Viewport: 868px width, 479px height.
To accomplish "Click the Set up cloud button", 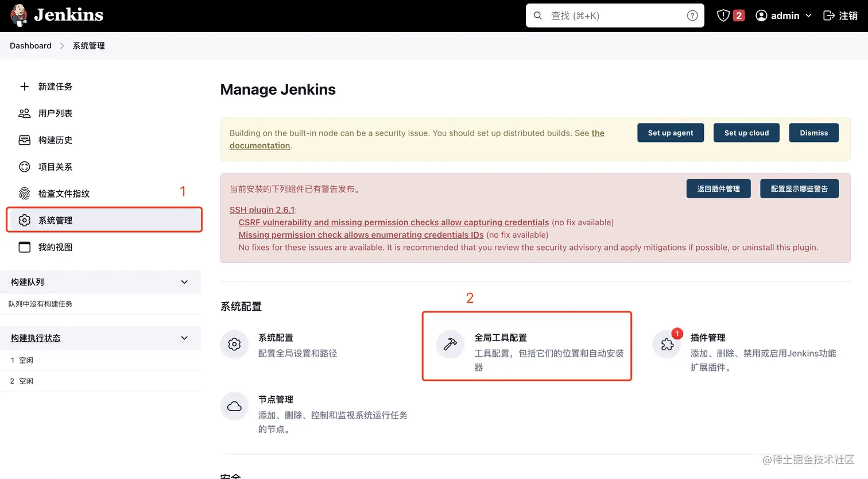I will click(746, 133).
